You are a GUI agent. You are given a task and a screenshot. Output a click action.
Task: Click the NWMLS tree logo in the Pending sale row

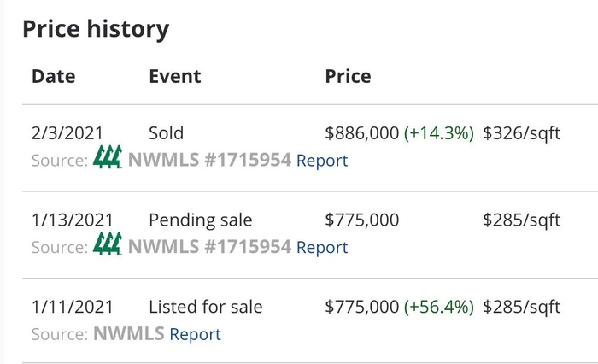pos(108,245)
